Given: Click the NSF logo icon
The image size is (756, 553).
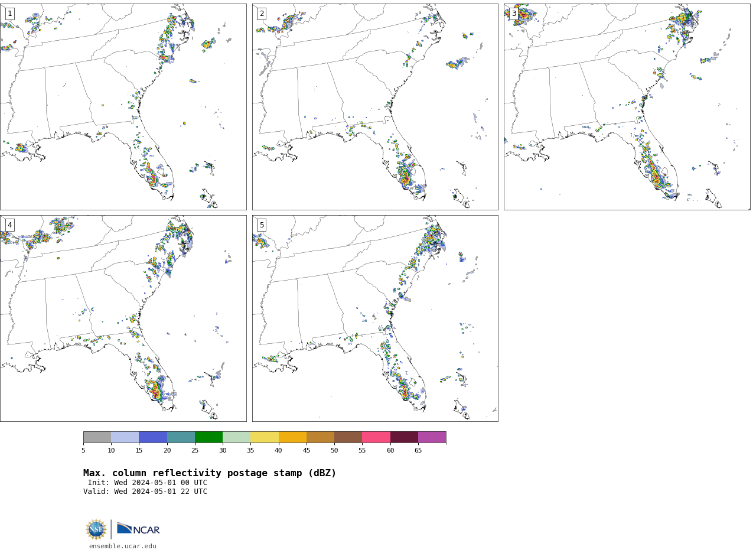Looking at the screenshot, I should point(96,529).
